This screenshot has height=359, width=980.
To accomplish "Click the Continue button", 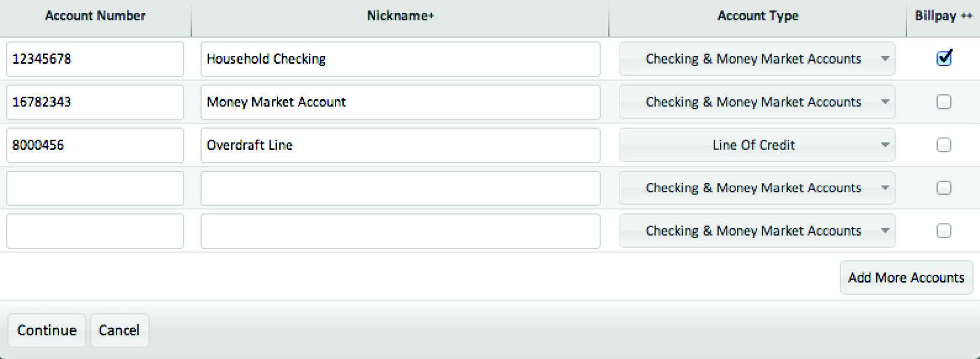I will point(47,330).
